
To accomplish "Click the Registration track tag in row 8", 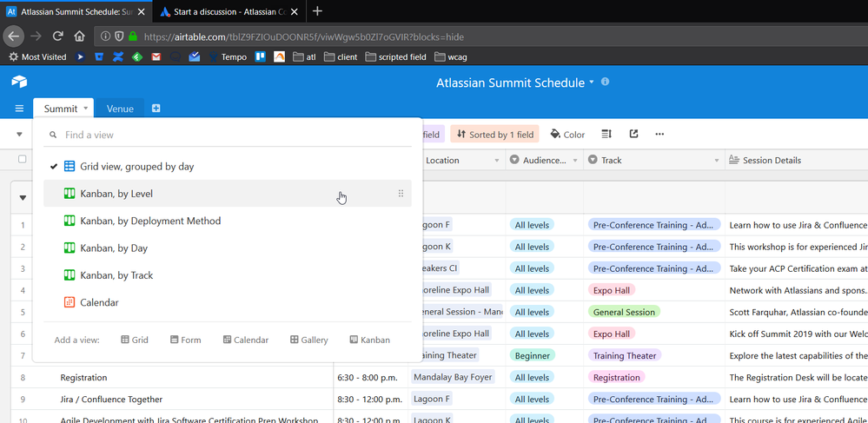I will pyautogui.click(x=616, y=378).
